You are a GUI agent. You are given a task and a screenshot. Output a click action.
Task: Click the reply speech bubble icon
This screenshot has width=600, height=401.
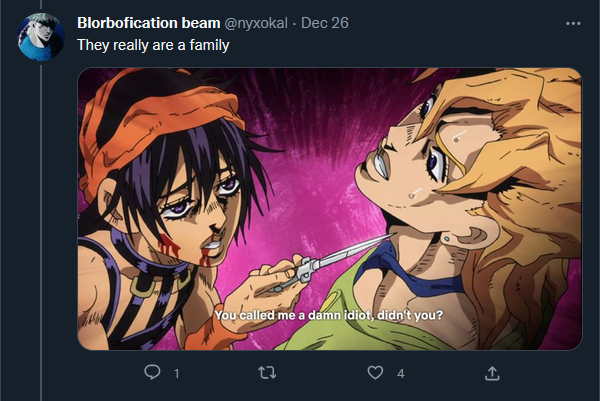coord(152,372)
